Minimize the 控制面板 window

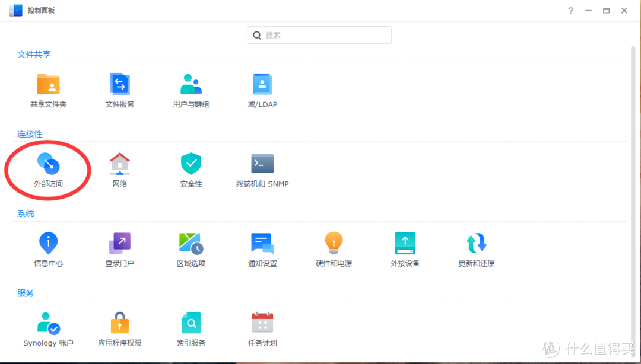click(588, 11)
